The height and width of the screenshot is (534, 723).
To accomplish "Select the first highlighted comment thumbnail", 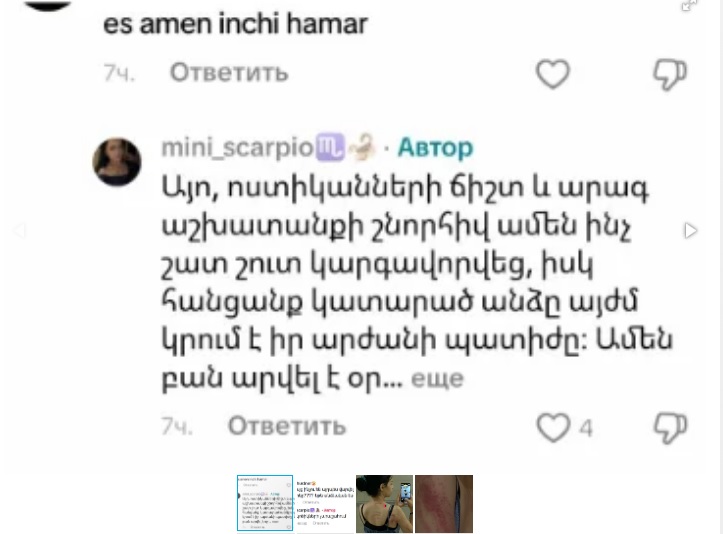I will coord(265,503).
